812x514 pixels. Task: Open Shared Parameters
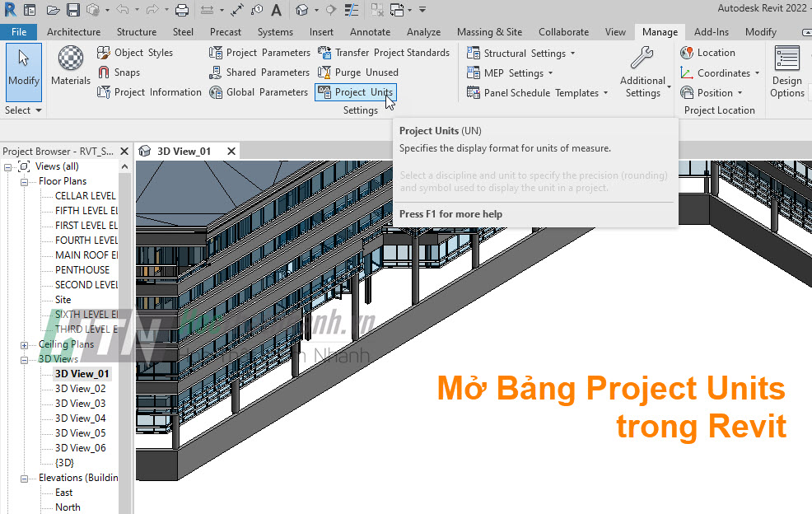259,72
